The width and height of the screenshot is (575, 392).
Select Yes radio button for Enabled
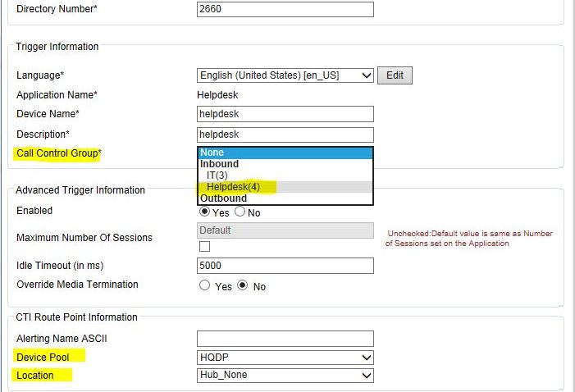click(x=205, y=212)
